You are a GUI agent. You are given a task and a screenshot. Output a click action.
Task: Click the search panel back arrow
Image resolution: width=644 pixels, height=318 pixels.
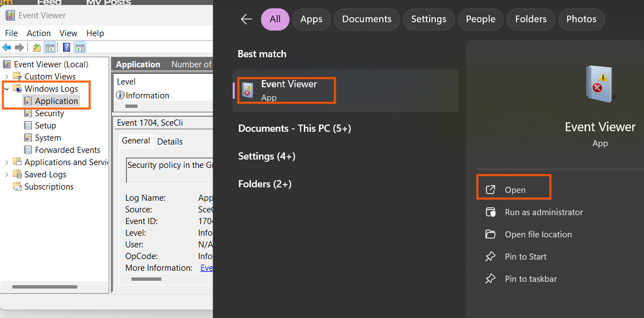point(247,19)
